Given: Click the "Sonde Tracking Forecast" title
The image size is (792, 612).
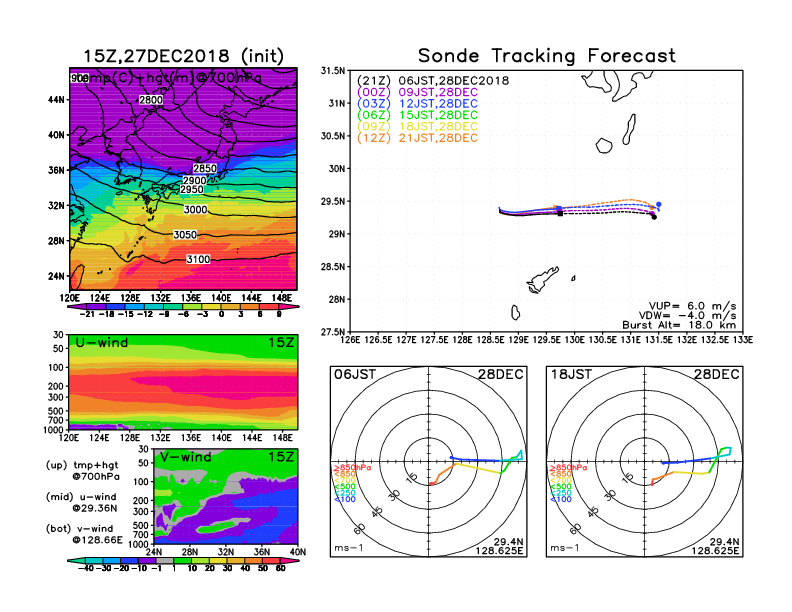Looking at the screenshot, I should pyautogui.click(x=547, y=56).
